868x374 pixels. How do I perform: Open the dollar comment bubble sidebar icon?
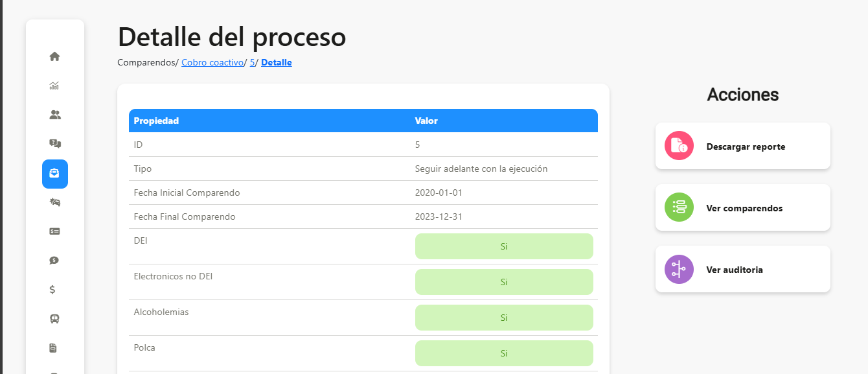tap(54, 261)
